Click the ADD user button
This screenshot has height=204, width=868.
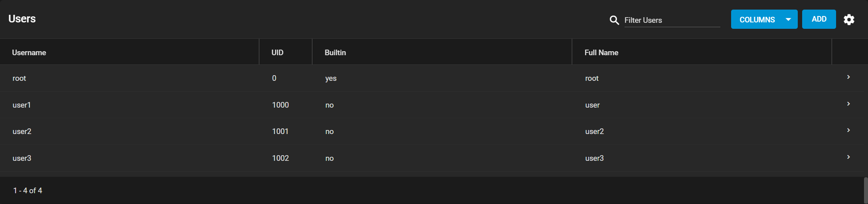click(x=819, y=19)
